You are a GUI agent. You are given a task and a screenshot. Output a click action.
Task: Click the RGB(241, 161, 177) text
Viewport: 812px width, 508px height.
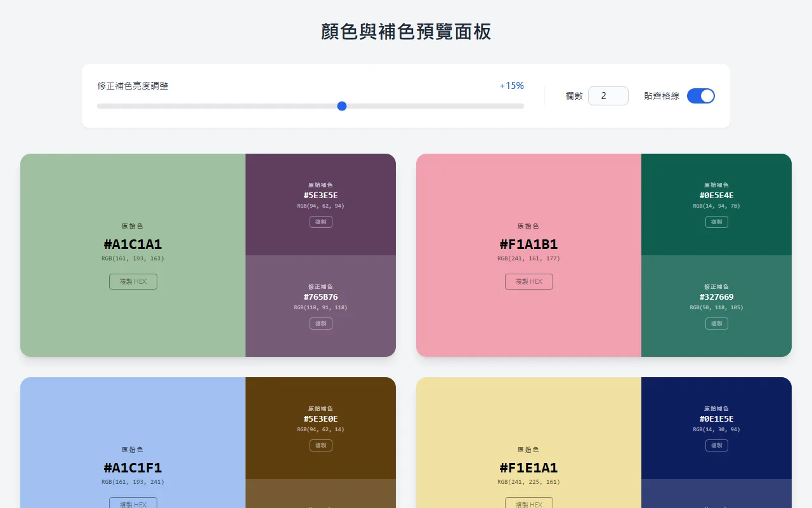[x=529, y=258]
